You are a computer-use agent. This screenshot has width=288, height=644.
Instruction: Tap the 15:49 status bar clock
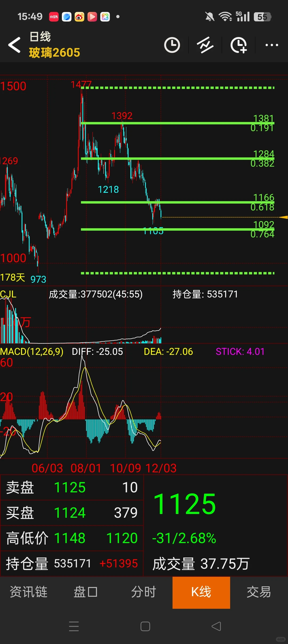point(30,17)
